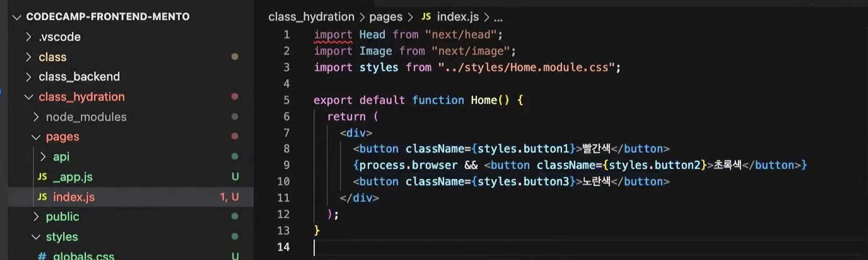Click the closing brace on line 13
The width and height of the screenshot is (868, 260).
[x=317, y=231]
